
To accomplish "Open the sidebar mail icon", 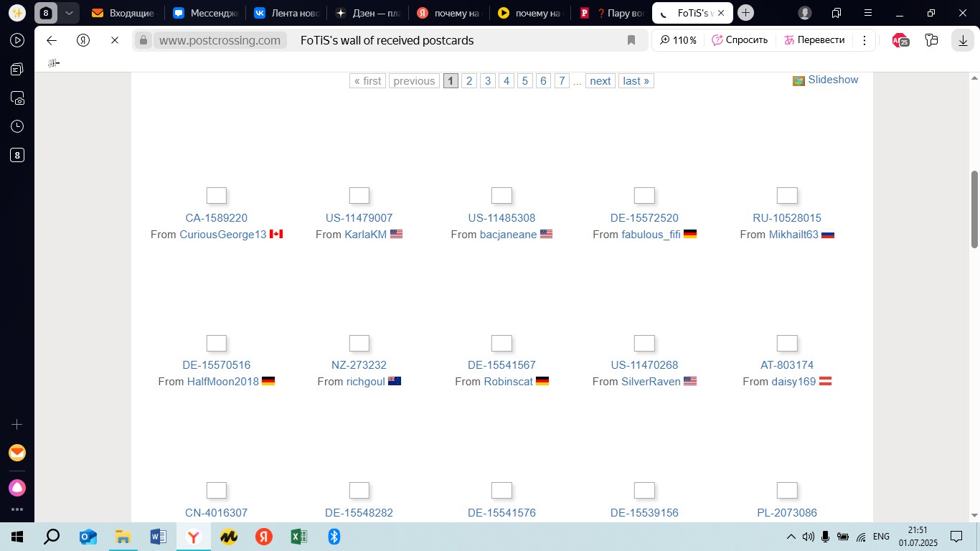I will coord(17,453).
